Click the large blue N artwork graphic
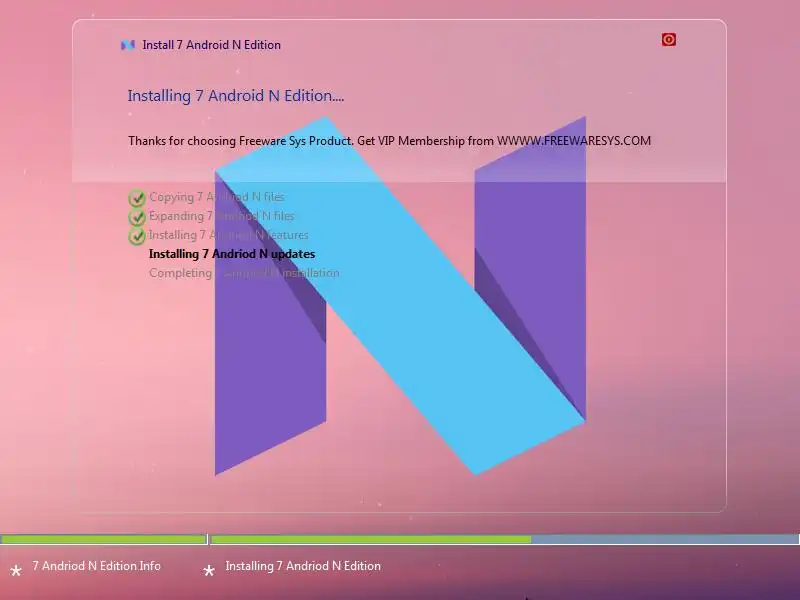Viewport: 800px width, 600px height. click(x=400, y=296)
